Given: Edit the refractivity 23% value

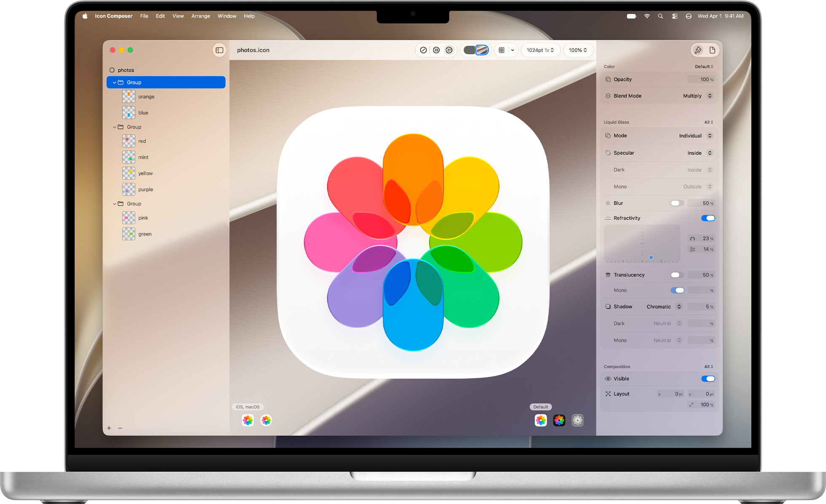Looking at the screenshot, I should click(701, 238).
